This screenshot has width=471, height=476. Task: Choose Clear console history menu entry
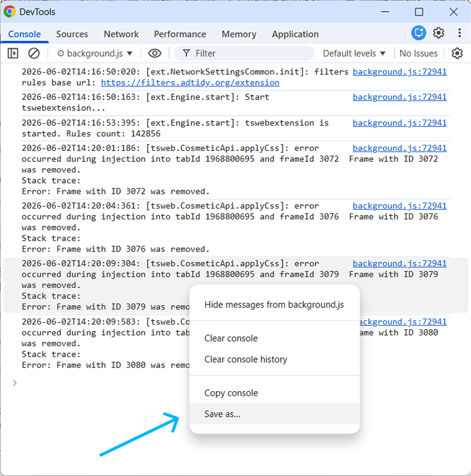275,359
